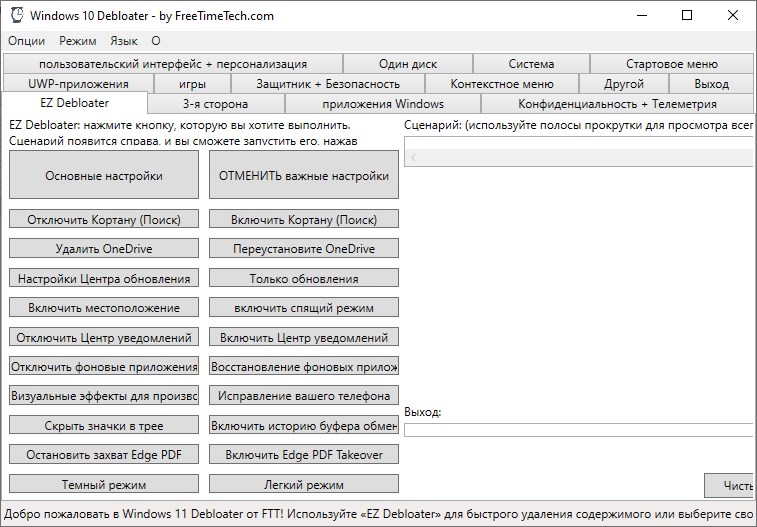The height and width of the screenshot is (527, 757).
Task: Open the Контекстное меню tab
Action: (x=502, y=83)
